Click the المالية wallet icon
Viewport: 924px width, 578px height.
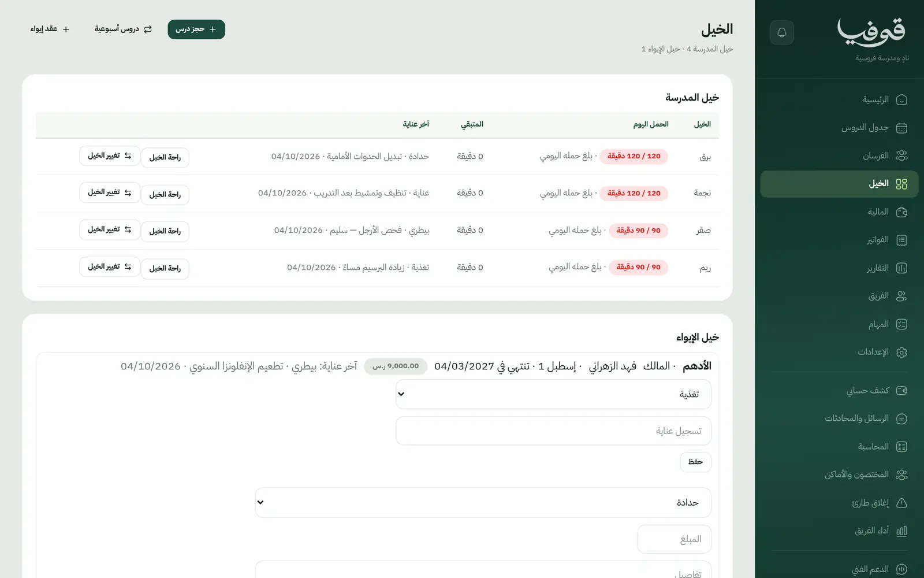(x=901, y=212)
